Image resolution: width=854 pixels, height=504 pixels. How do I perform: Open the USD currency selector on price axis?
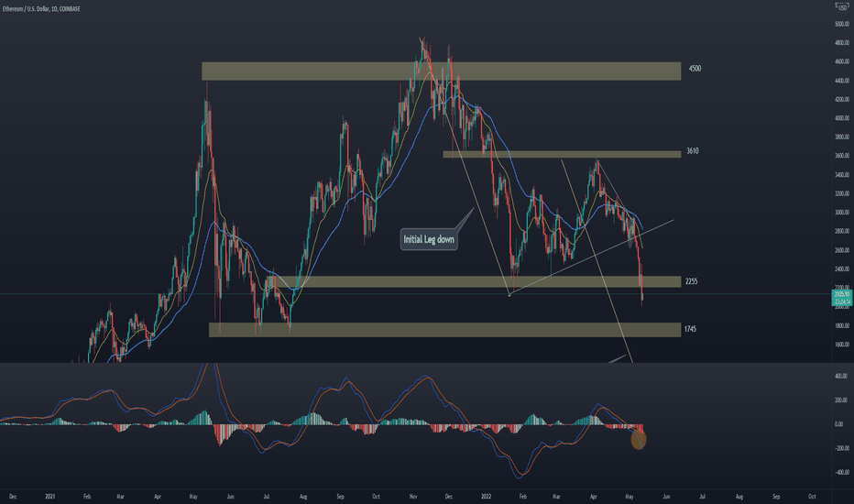843,7
